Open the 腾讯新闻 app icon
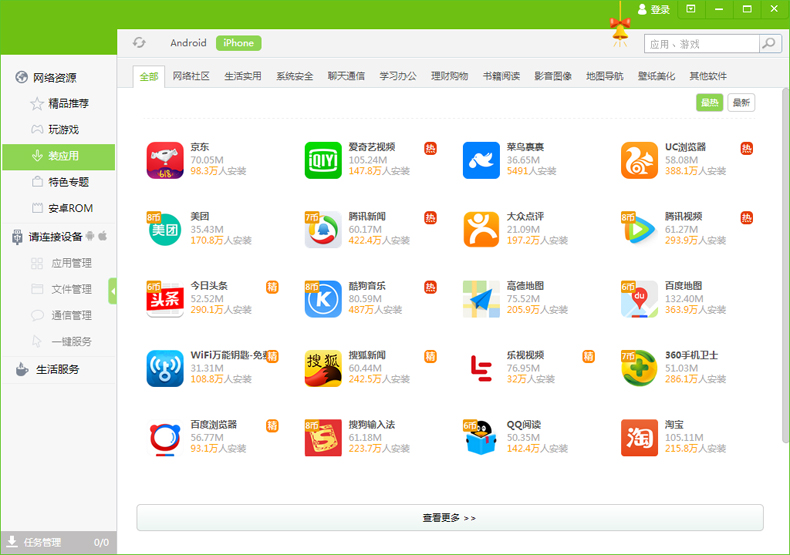The image size is (790, 555). (x=323, y=230)
